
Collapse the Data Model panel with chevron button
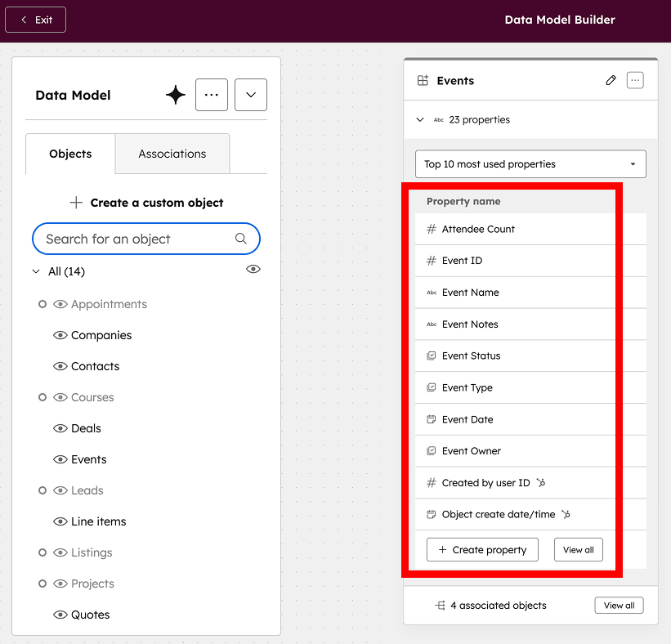click(x=251, y=95)
